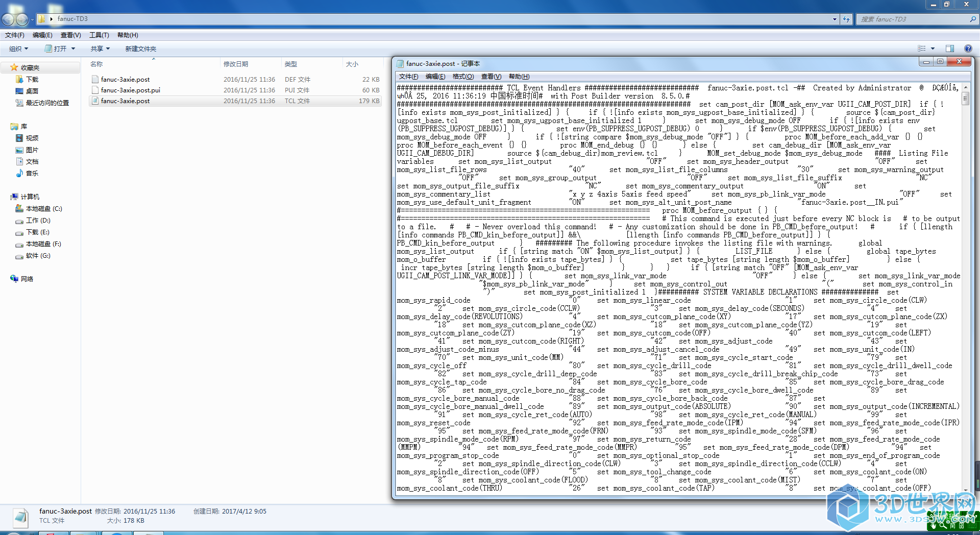Open Notepad Edit menu (编辑)
980x535 pixels.
[x=435, y=76]
